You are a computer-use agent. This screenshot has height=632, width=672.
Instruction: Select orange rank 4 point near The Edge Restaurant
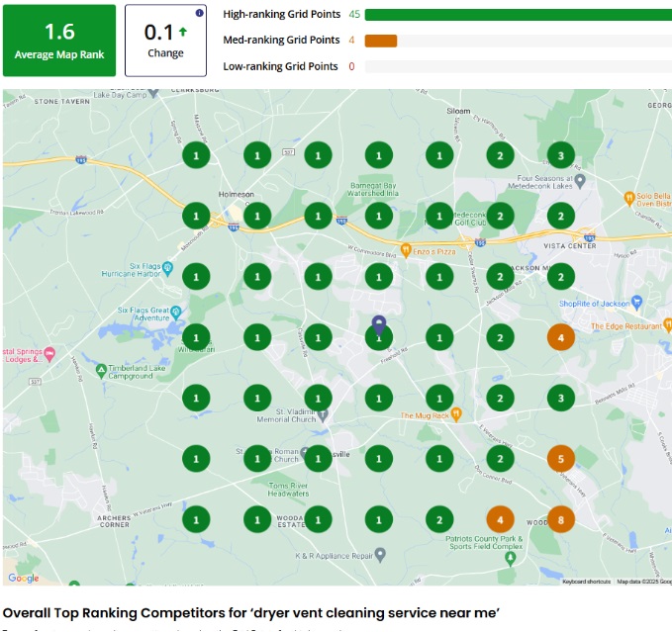coord(561,337)
